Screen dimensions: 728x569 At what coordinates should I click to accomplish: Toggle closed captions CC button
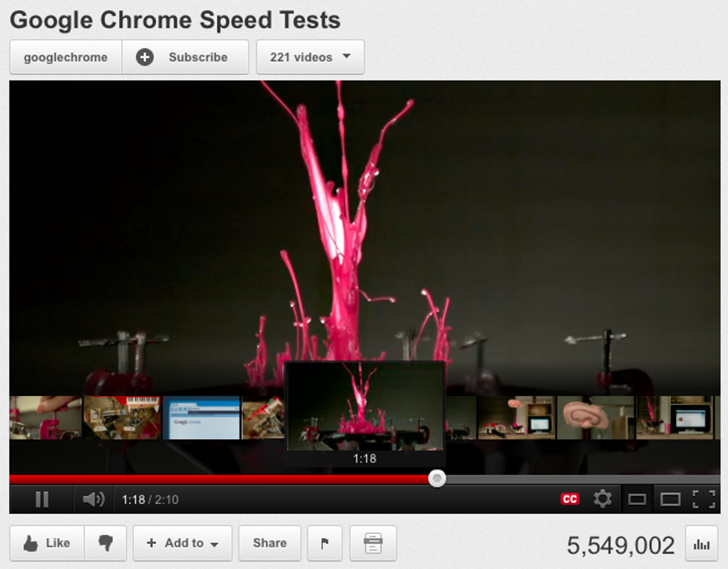tap(570, 499)
